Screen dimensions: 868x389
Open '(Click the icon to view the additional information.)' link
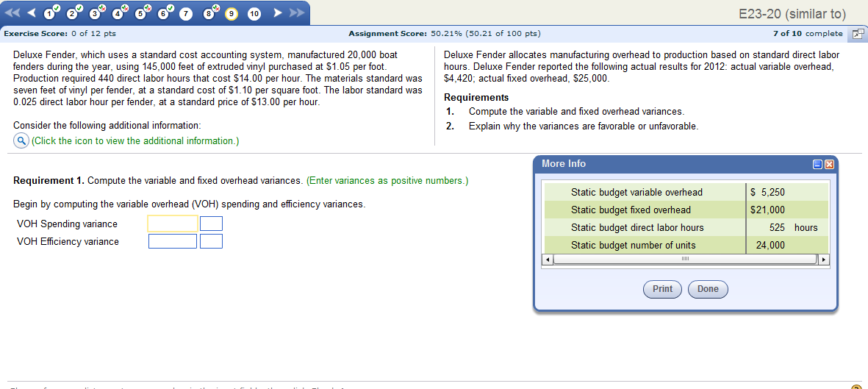[135, 140]
